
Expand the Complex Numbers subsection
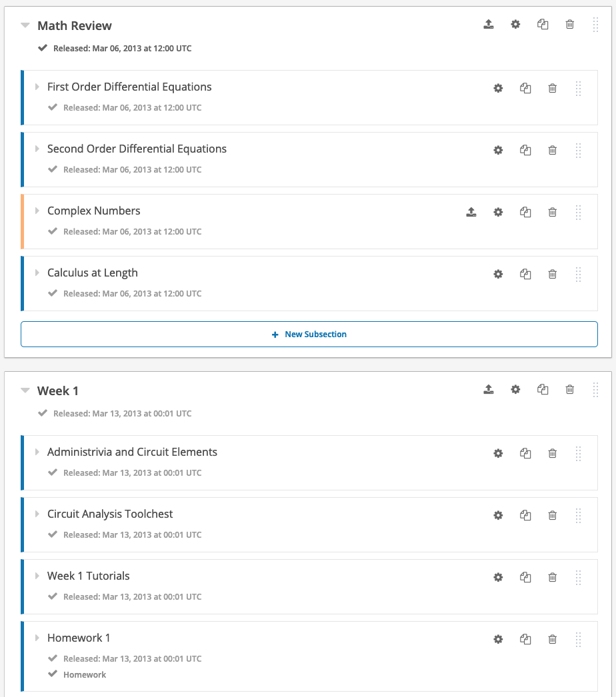coord(37,211)
